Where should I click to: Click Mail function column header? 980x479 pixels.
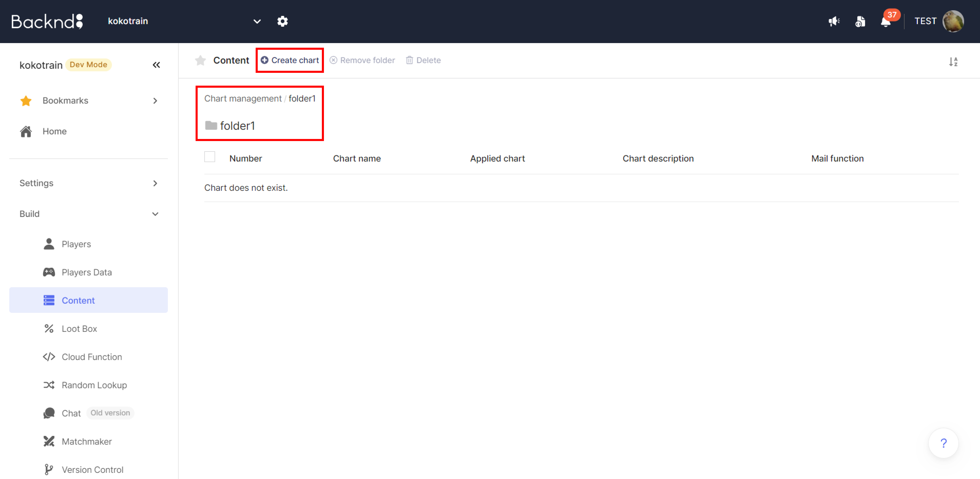click(x=837, y=158)
